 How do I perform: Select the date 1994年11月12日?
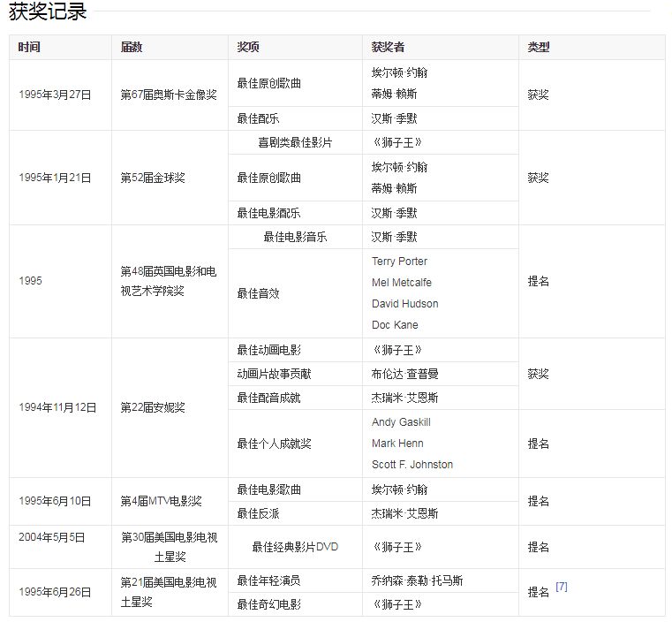(x=57, y=407)
